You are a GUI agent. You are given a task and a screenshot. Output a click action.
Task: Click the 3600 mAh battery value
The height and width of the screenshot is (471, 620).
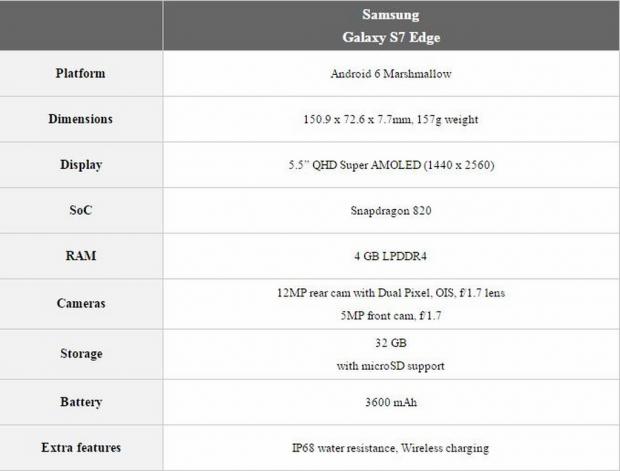390,402
